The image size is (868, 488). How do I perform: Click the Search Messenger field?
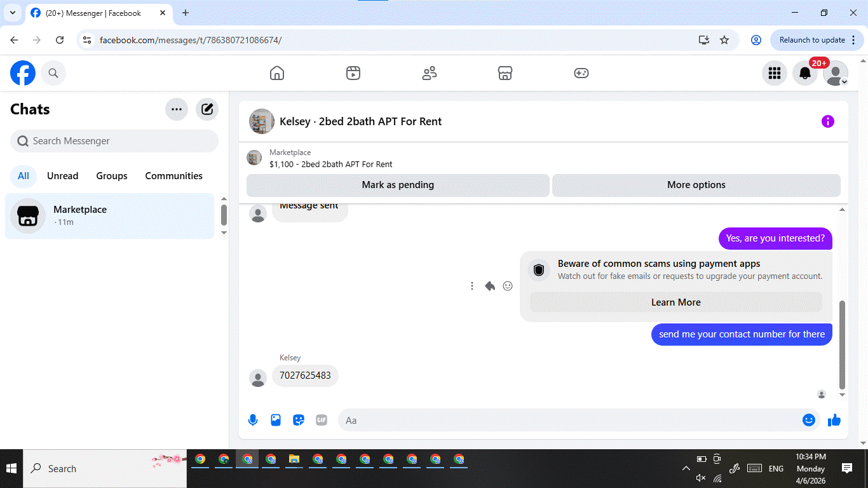(114, 141)
